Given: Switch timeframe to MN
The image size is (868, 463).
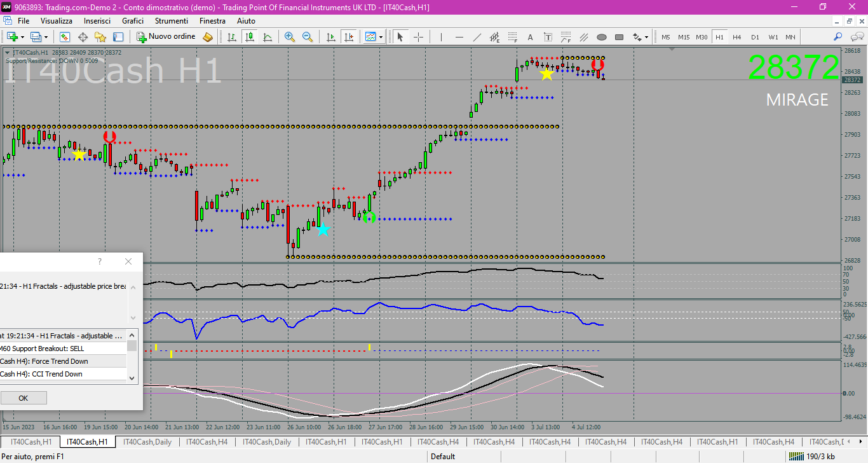Looking at the screenshot, I should [x=790, y=37].
